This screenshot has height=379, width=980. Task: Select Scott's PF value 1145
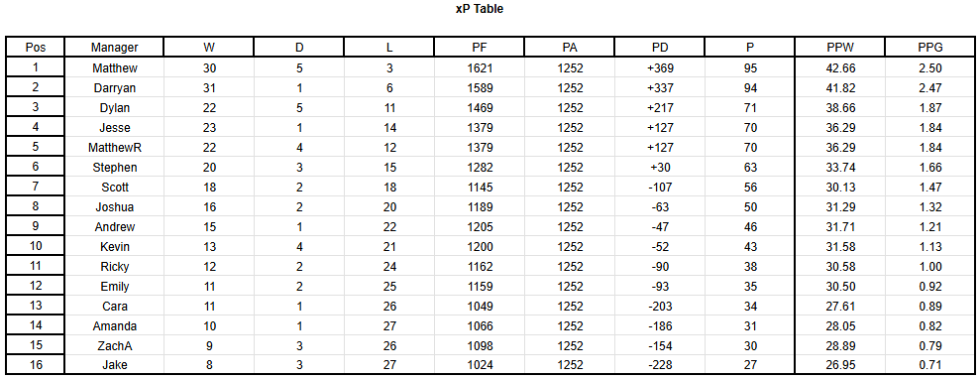480,187
